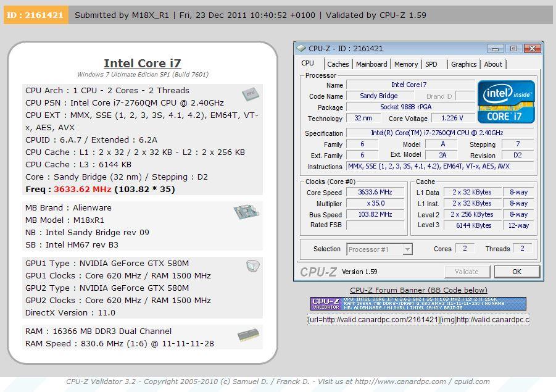Click the Stepping 7 value

(517, 144)
